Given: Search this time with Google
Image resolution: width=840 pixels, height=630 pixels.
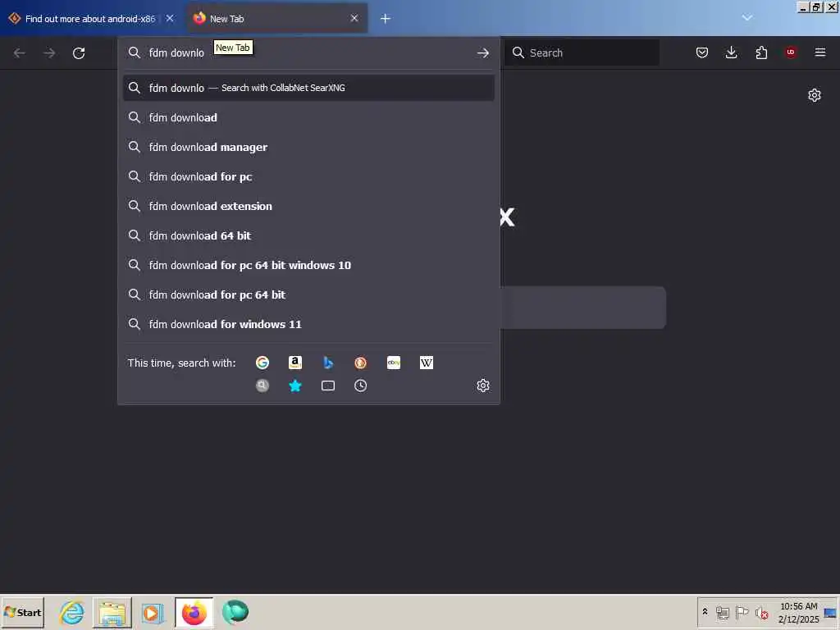Looking at the screenshot, I should pos(262,363).
